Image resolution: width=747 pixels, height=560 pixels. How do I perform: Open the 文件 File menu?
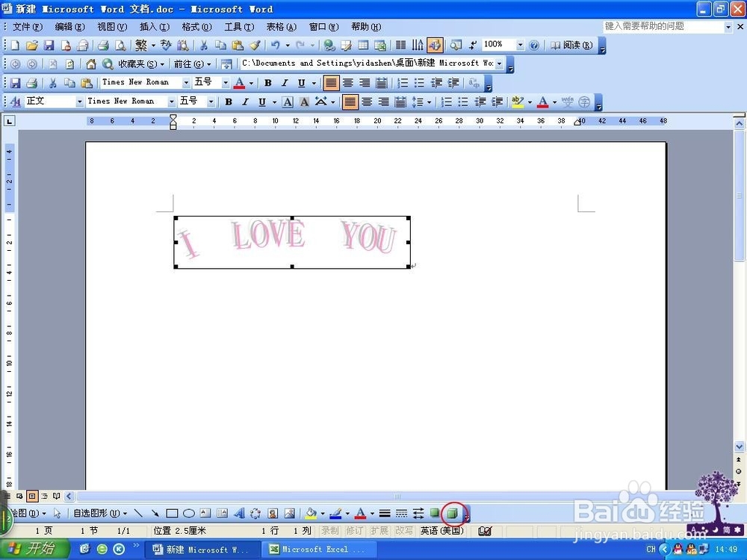pyautogui.click(x=27, y=27)
